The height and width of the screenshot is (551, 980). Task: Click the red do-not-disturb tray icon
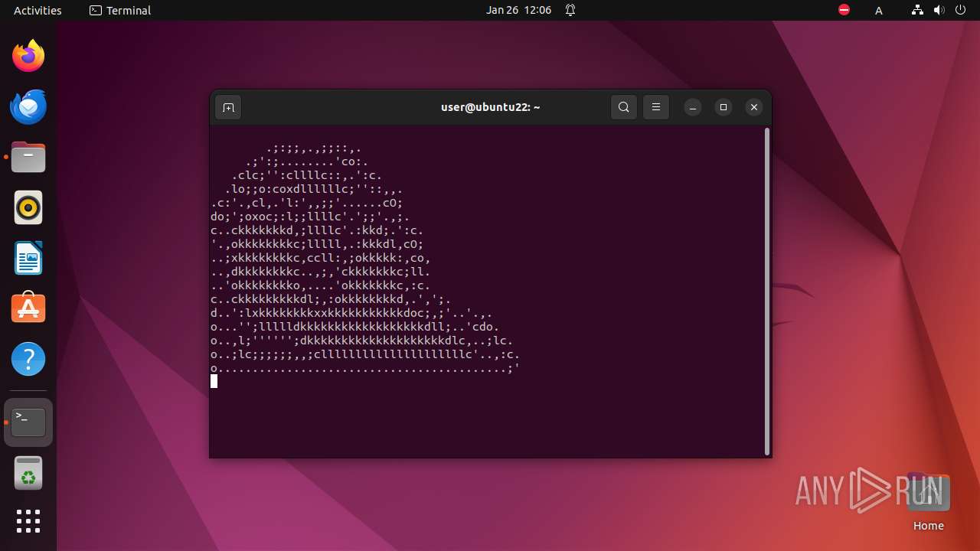(844, 10)
